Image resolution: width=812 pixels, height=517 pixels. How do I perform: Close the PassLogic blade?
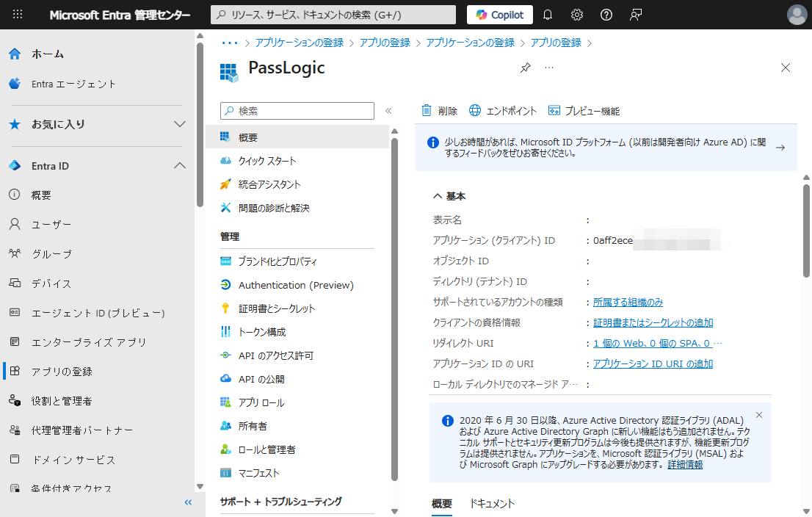point(786,68)
